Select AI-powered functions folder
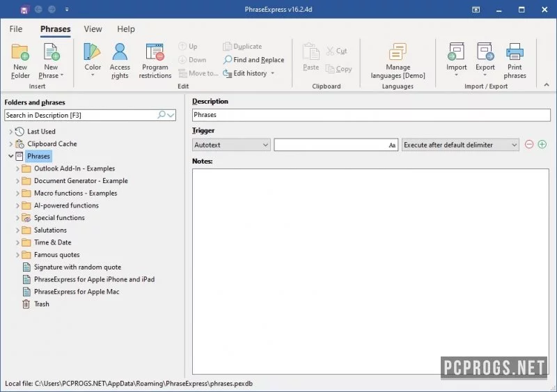The width and height of the screenshot is (557, 392). [66, 205]
